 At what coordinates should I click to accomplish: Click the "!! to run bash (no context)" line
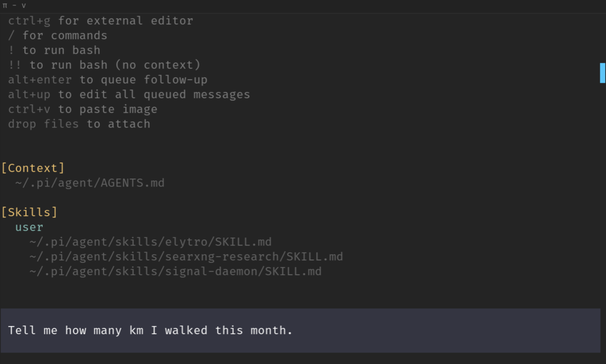(x=104, y=65)
